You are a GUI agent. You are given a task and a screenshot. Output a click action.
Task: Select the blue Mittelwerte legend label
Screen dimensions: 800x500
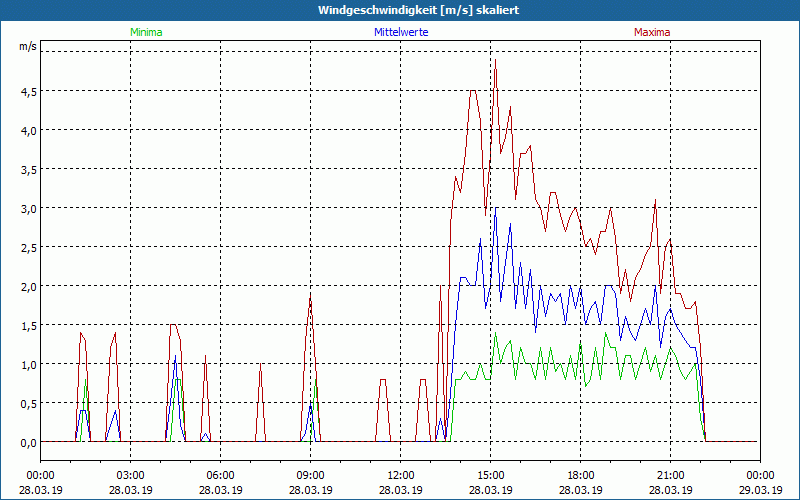tap(401, 32)
